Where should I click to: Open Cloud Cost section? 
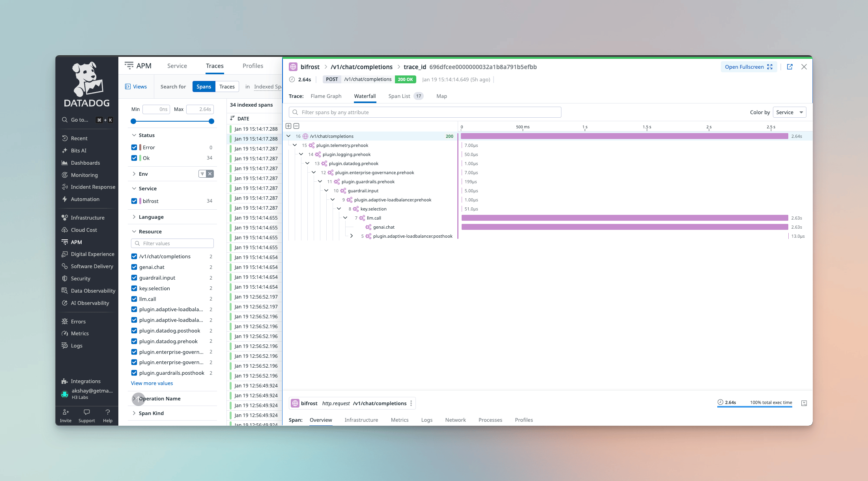[x=84, y=230]
